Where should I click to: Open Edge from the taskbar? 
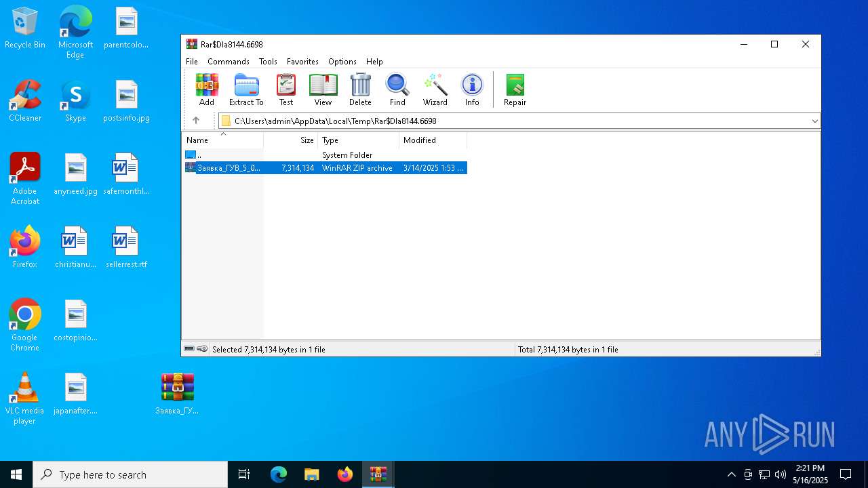click(279, 474)
